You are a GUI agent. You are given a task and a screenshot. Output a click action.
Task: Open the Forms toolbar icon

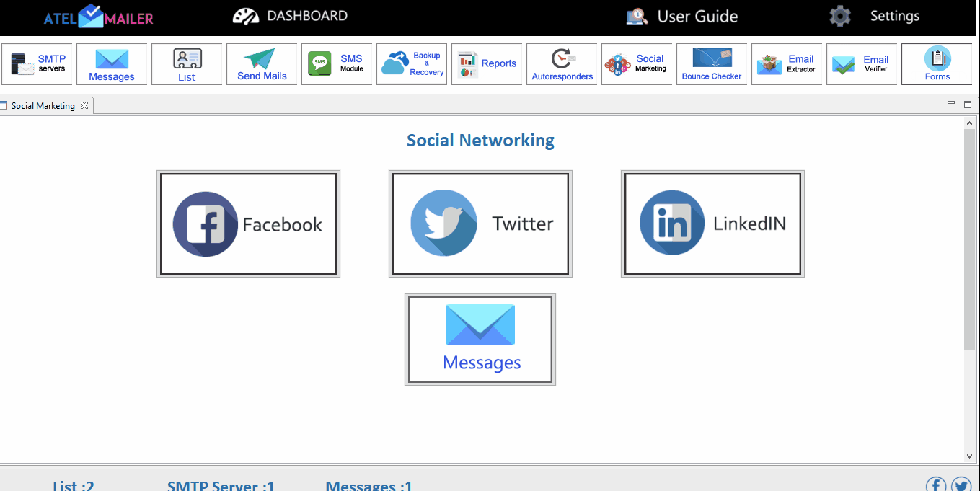coord(937,64)
